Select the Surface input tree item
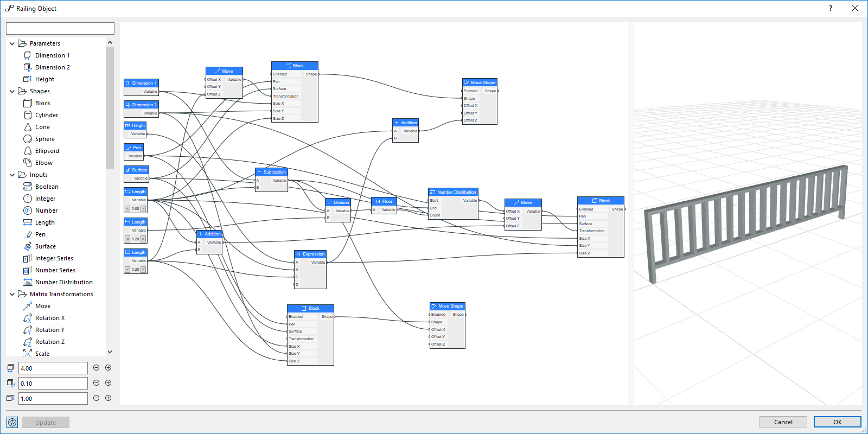This screenshot has height=434, width=868. tap(45, 246)
